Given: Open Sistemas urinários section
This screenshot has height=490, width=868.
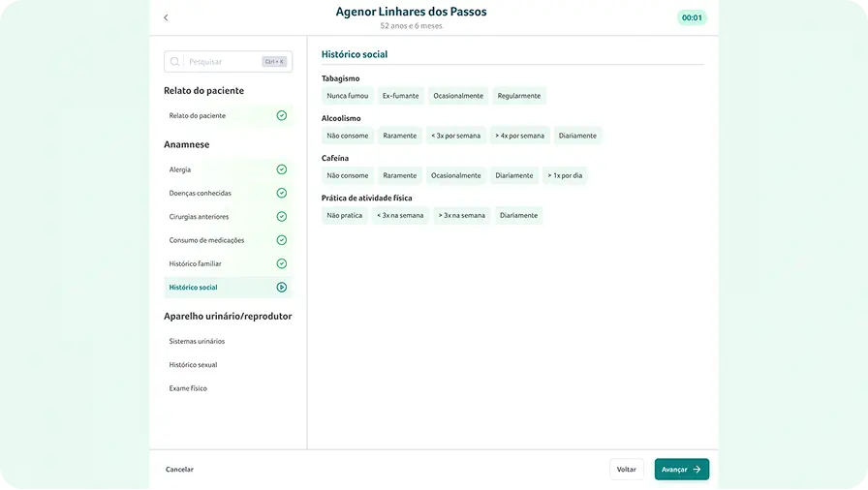Looking at the screenshot, I should click(197, 342).
